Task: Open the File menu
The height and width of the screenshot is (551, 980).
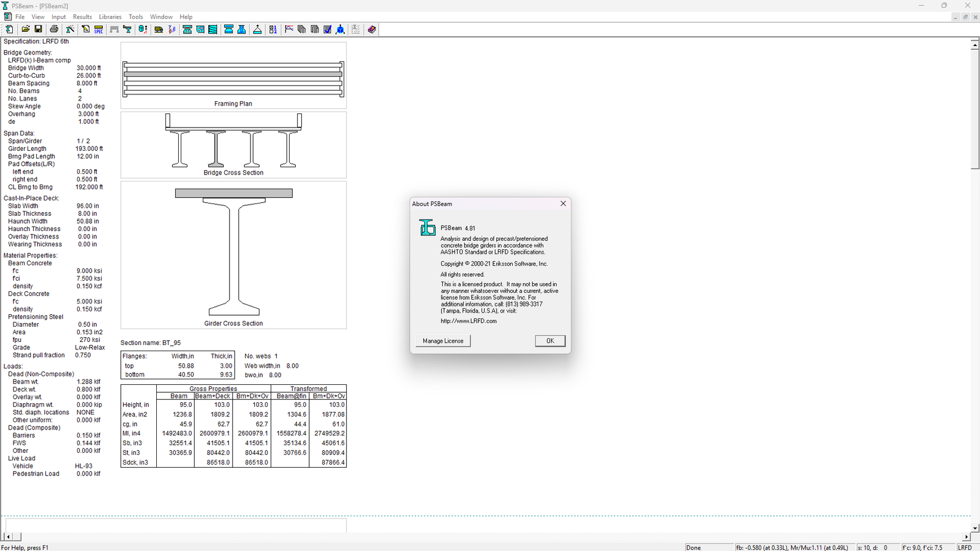Action: [x=20, y=17]
